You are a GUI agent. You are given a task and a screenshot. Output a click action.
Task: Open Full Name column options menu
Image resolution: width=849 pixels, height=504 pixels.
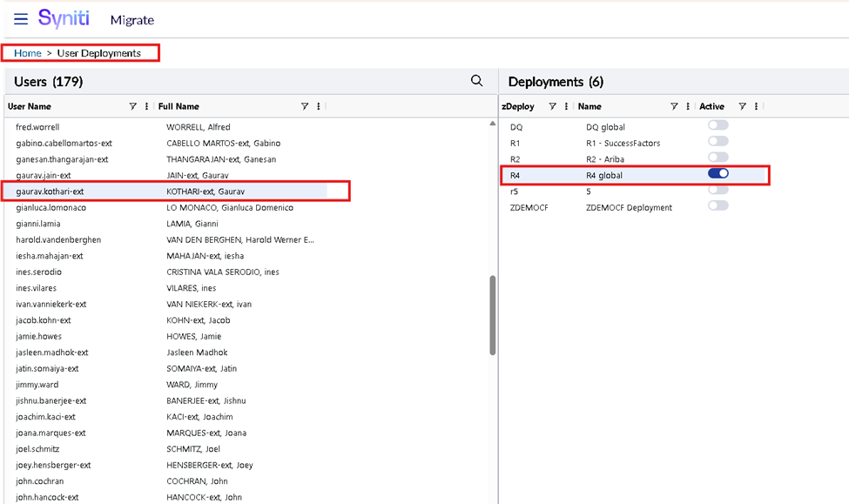[x=319, y=106]
